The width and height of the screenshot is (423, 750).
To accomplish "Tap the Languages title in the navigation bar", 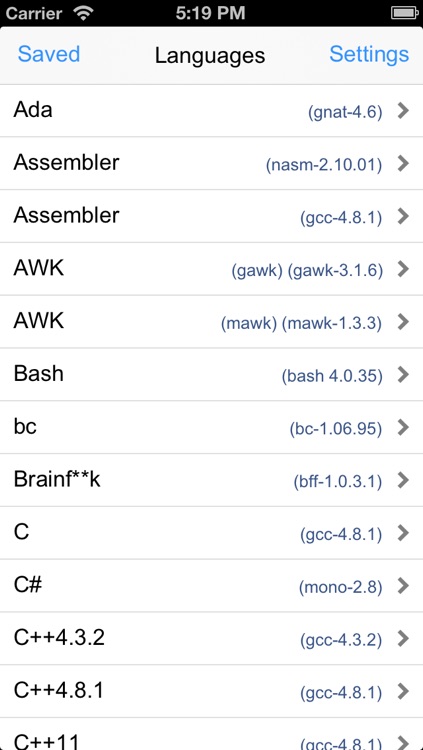I will tap(210, 56).
